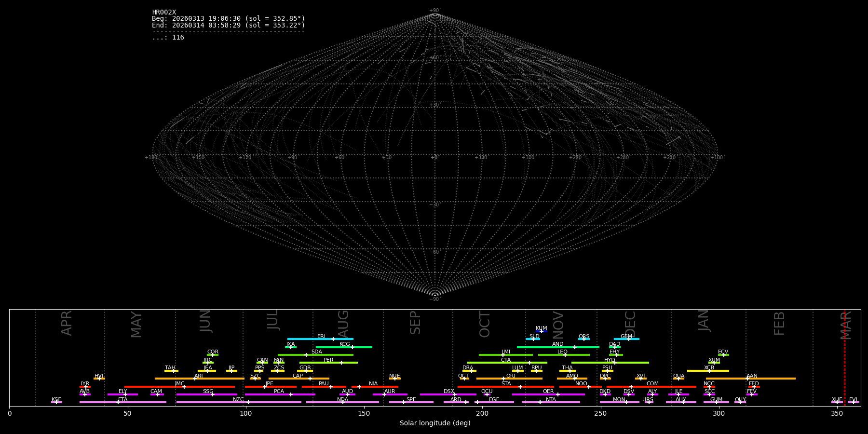Select the -90° south pole label on the sky map
Image resolution: width=868 pixels, height=434 pixels.
(435, 299)
